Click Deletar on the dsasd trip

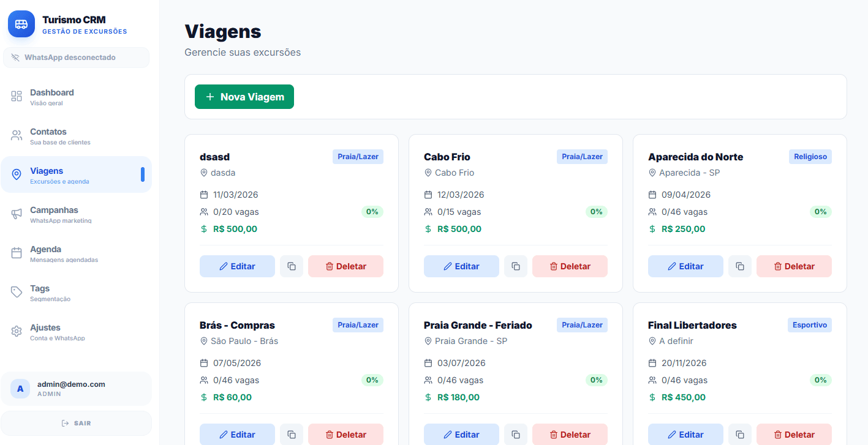(x=345, y=266)
